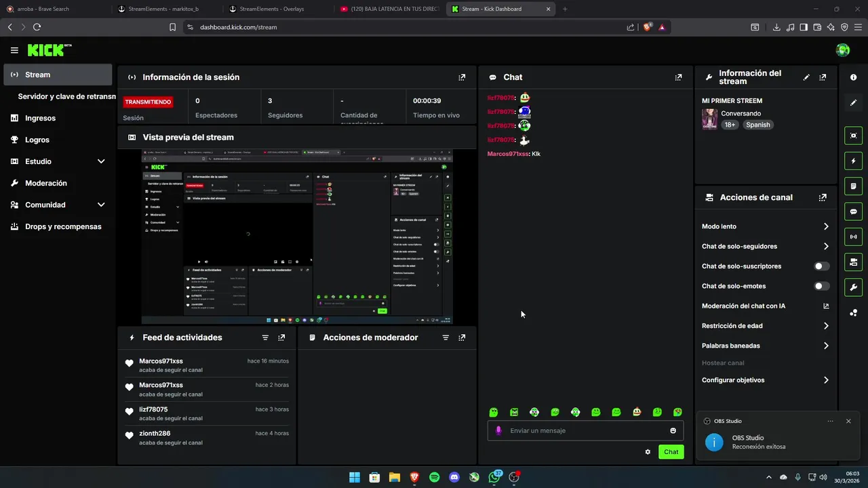The width and height of the screenshot is (868, 488).
Task: Click the green Chat send button
Action: (x=671, y=452)
